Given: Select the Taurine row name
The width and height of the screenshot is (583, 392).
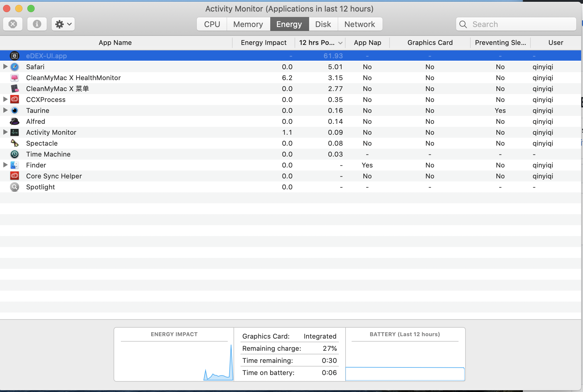Looking at the screenshot, I should tap(38, 110).
